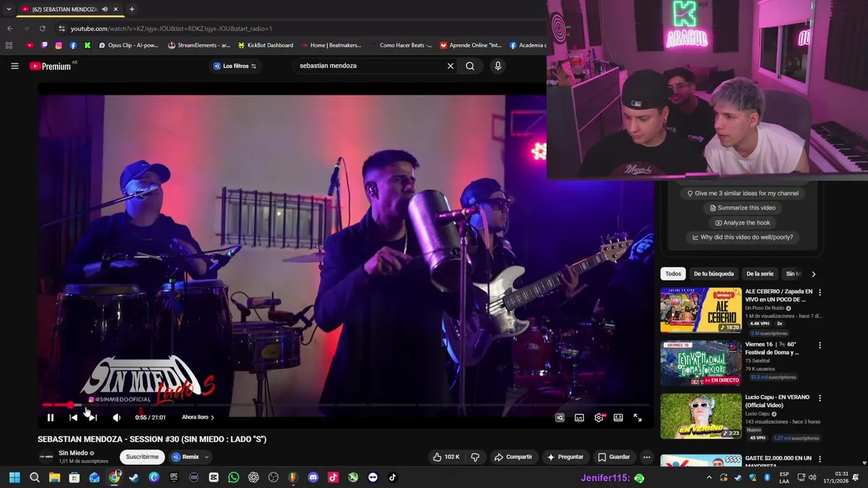Reload the page in the browser
This screenshot has width=868, height=488.
[x=42, y=28]
